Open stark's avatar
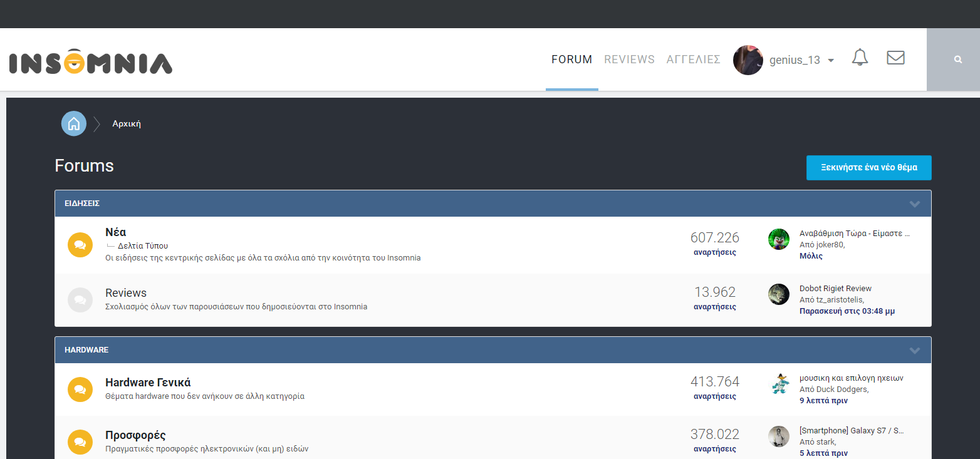Viewport: 980px width, 459px height. tap(779, 436)
